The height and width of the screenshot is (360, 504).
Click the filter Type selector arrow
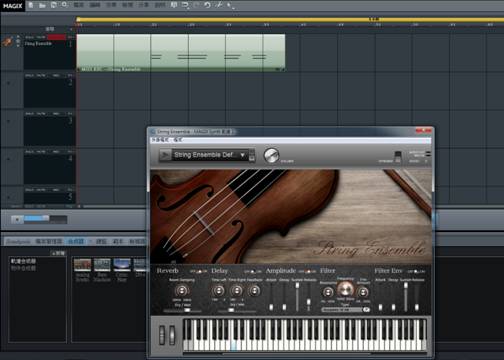366,310
